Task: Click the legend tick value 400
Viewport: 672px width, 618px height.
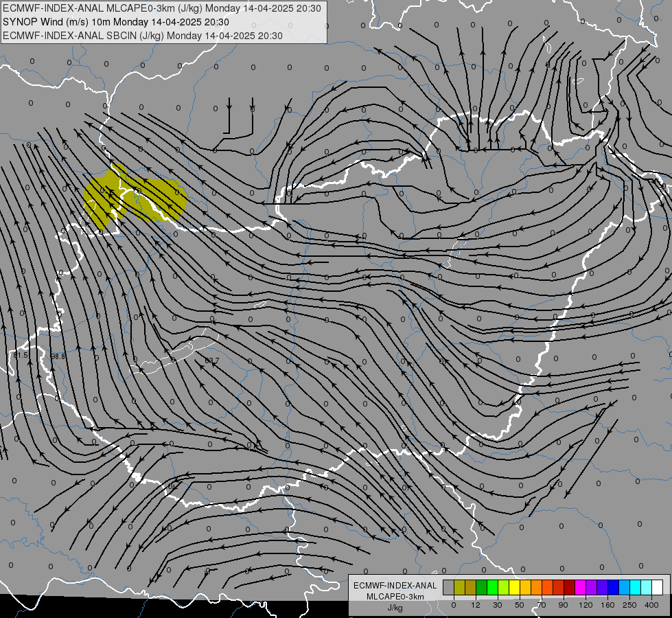Action: (651, 605)
